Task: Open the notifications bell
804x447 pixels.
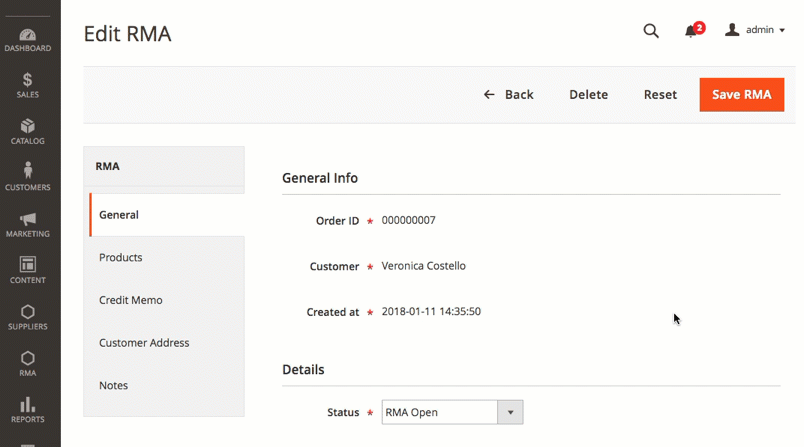Action: tap(691, 31)
